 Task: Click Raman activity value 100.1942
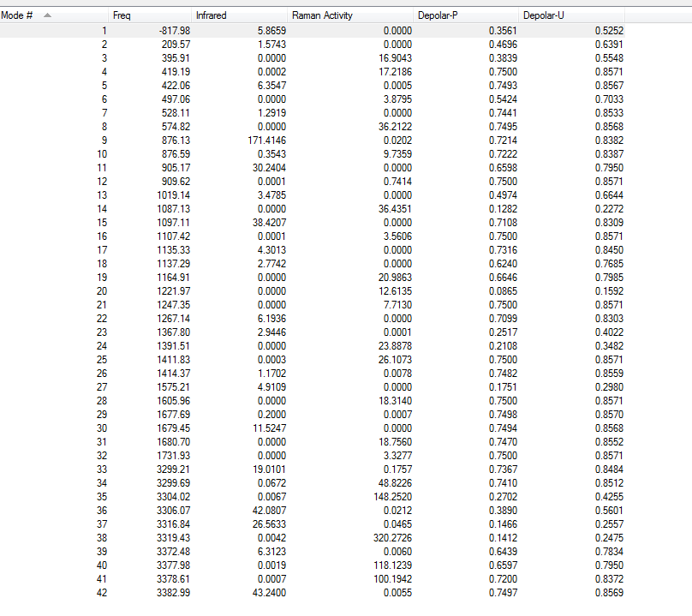click(x=393, y=578)
